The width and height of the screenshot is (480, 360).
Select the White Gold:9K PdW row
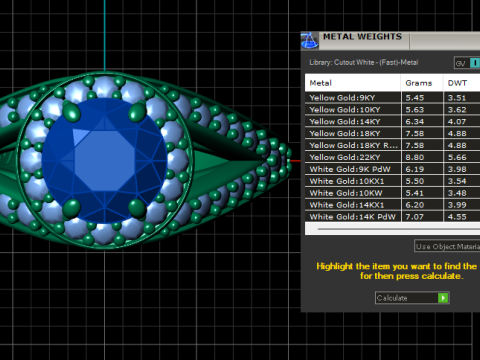(392, 169)
